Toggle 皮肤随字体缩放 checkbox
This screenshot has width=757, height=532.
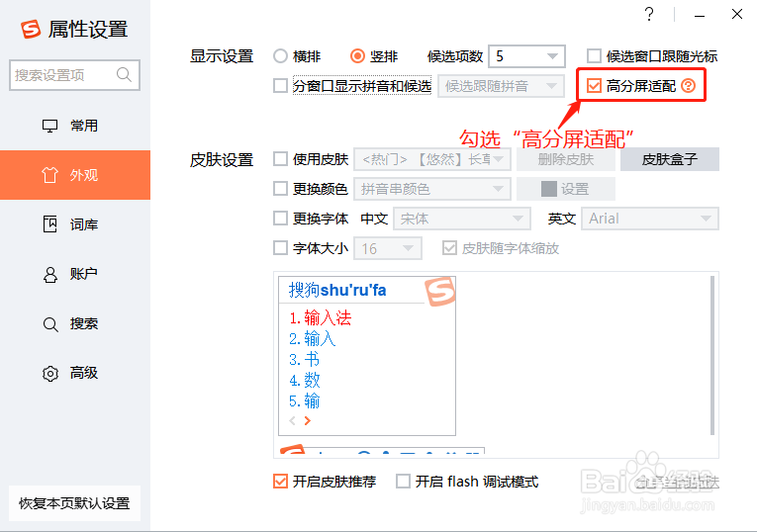pyautogui.click(x=449, y=248)
